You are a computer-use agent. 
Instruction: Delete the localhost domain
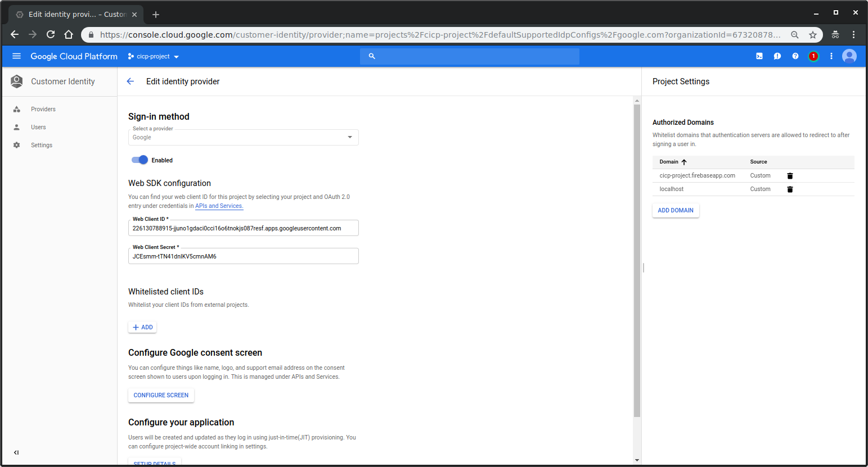click(x=790, y=189)
